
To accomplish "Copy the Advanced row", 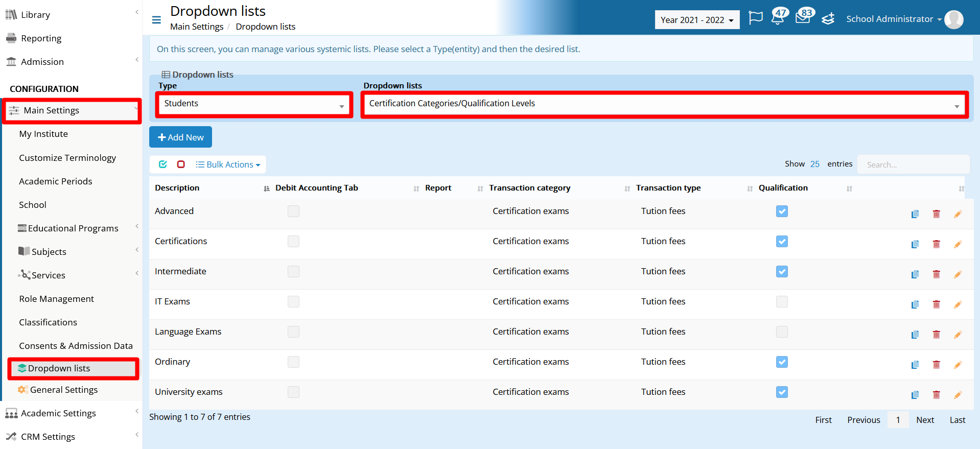I will 915,214.
